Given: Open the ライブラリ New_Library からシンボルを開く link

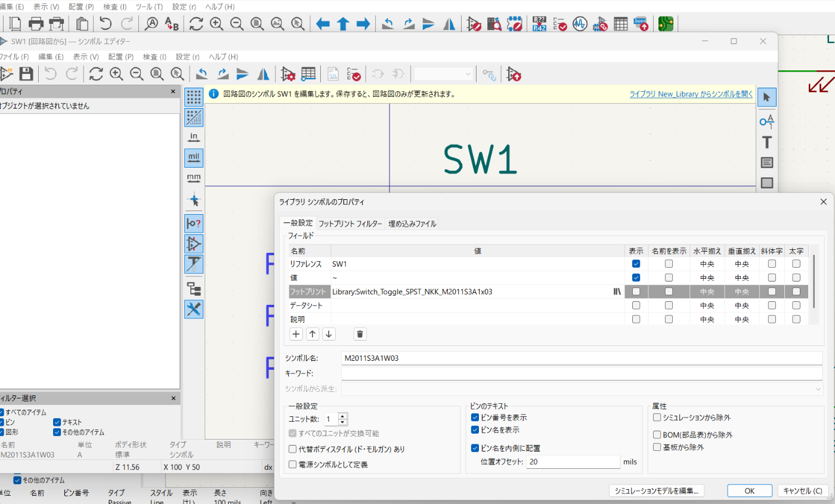Looking at the screenshot, I should 691,94.
